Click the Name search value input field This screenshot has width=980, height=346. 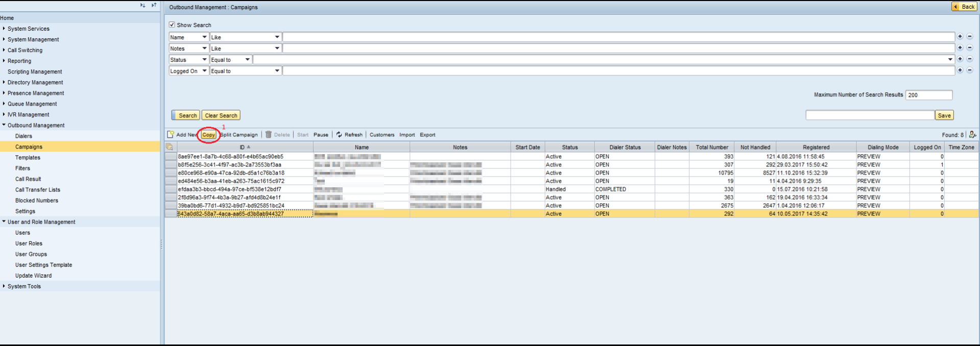(x=618, y=37)
